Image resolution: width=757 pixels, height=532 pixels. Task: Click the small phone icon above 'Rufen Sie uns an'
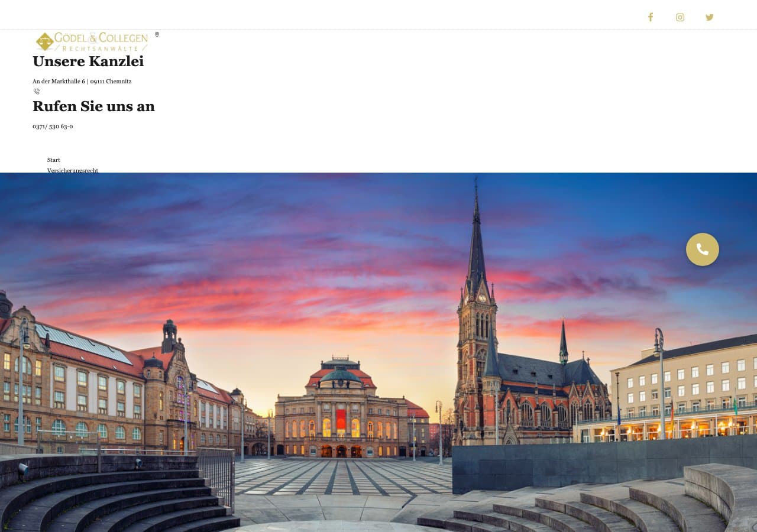(36, 92)
